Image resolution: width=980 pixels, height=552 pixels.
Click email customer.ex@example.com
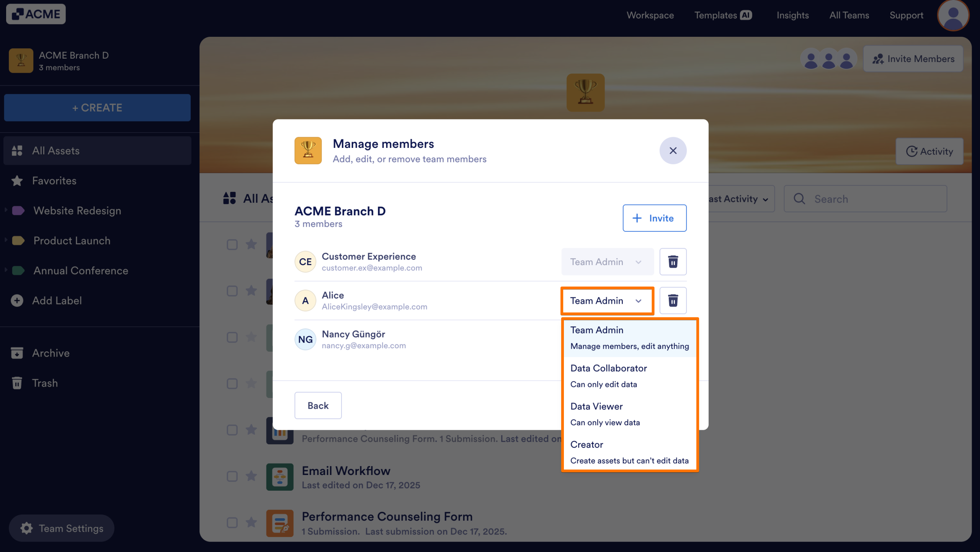pos(372,268)
